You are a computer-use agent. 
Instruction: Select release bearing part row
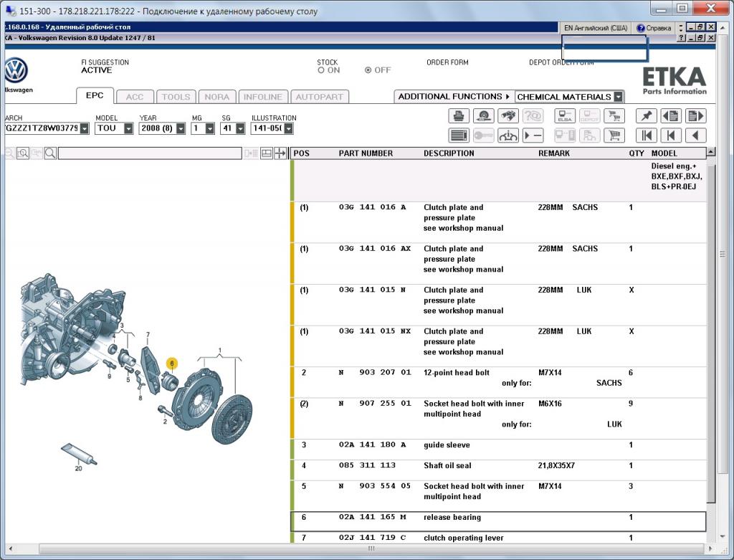[x=498, y=521]
